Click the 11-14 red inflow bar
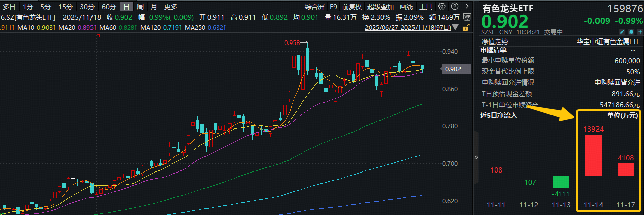The width and height of the screenshot is (644, 215). [593, 155]
